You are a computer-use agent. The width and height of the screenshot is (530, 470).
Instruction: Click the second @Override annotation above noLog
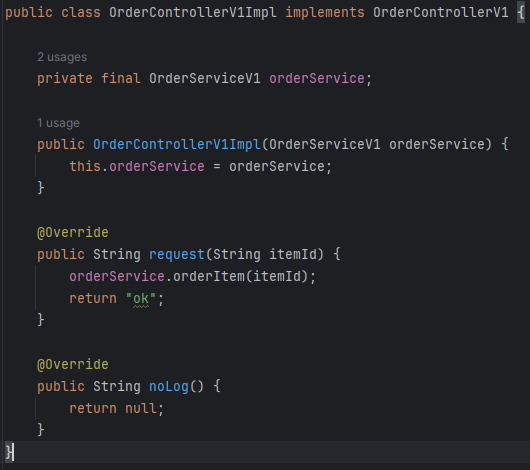coord(73,365)
